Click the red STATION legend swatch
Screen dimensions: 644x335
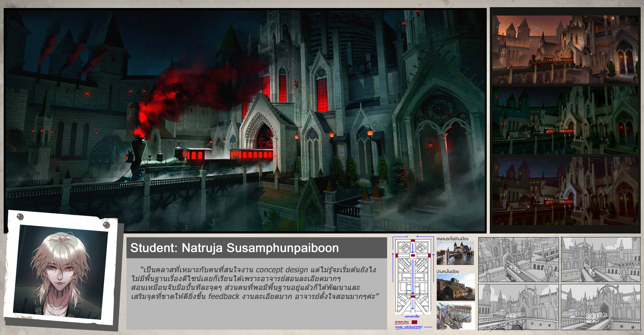[x=415, y=322]
